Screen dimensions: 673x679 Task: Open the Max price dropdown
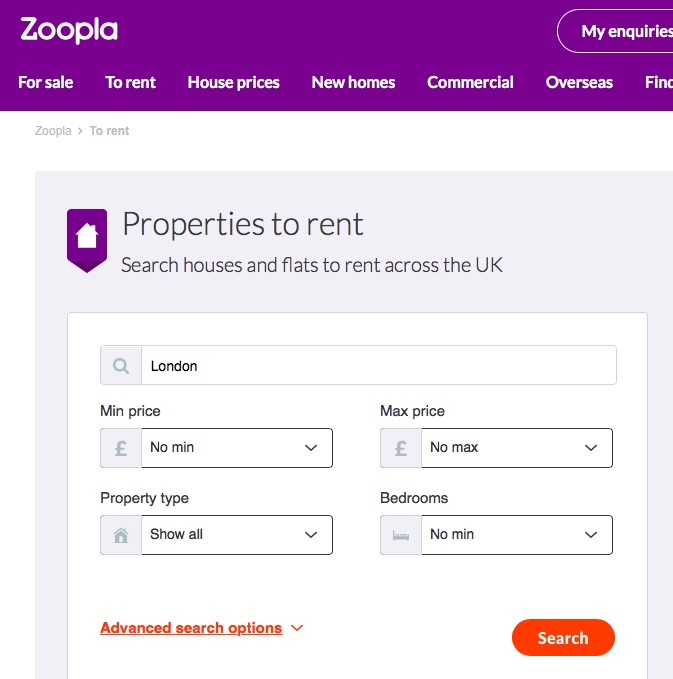(516, 448)
